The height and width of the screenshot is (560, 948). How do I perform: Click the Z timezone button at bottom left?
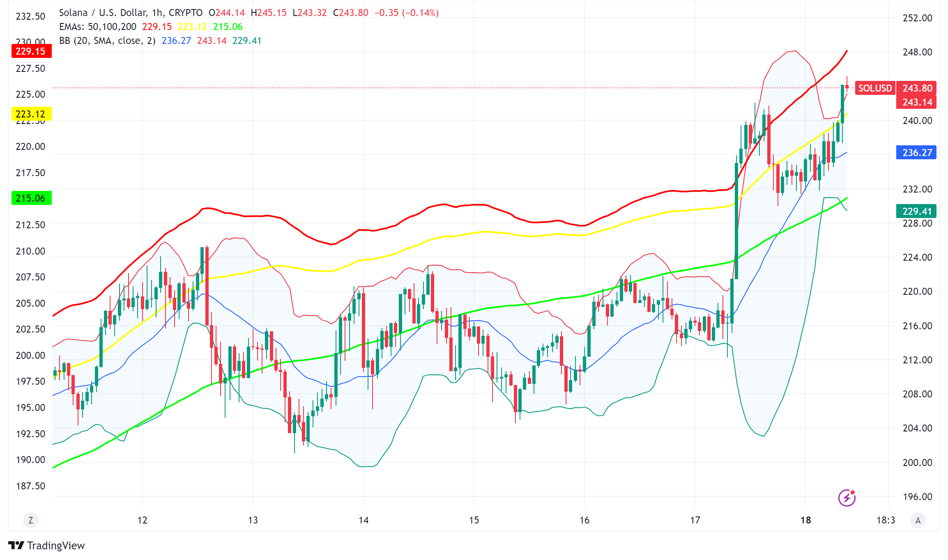point(30,520)
